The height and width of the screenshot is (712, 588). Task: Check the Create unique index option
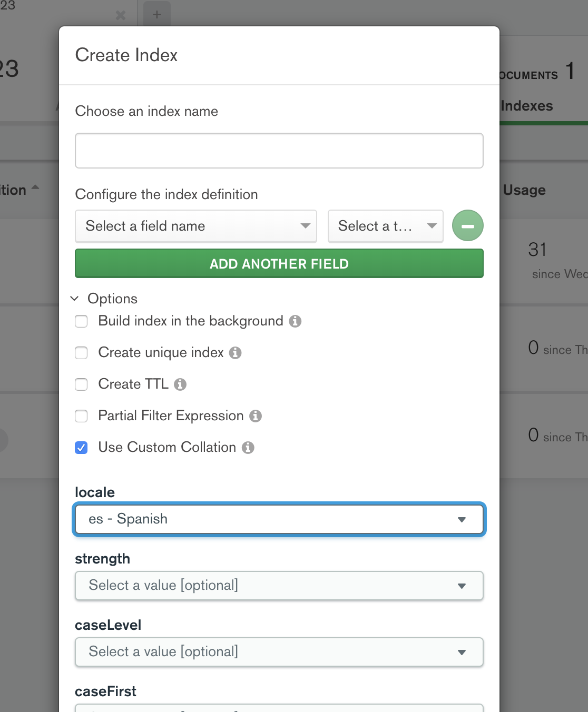coord(81,353)
